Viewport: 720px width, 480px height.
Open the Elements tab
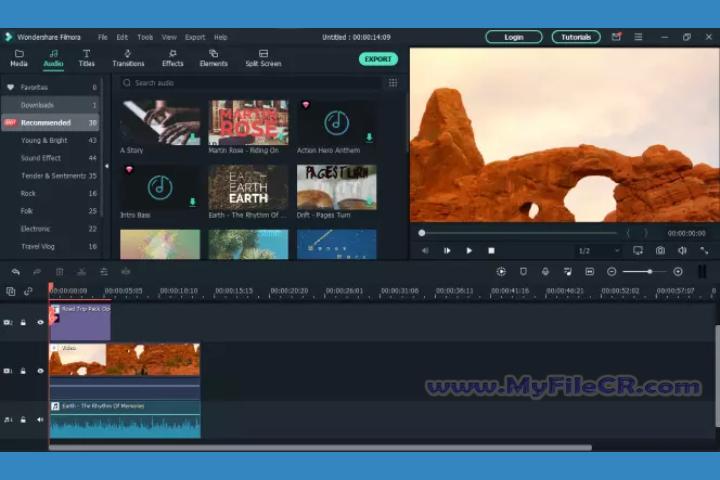tap(214, 58)
